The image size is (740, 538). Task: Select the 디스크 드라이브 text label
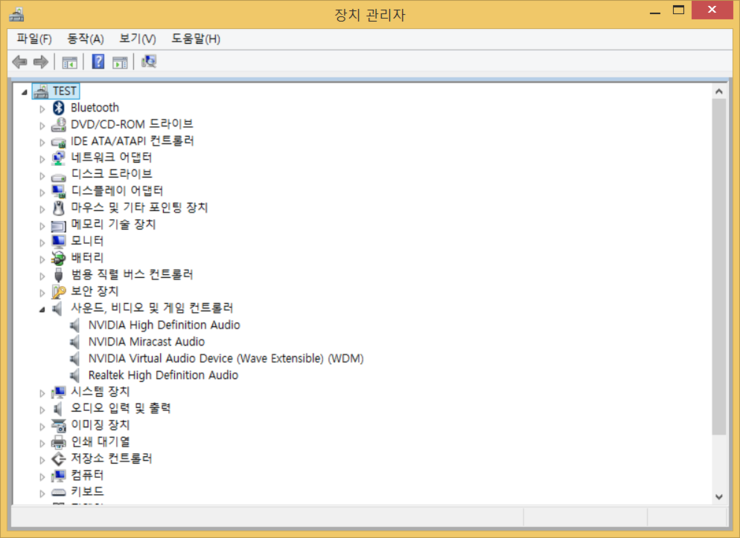tap(111, 174)
